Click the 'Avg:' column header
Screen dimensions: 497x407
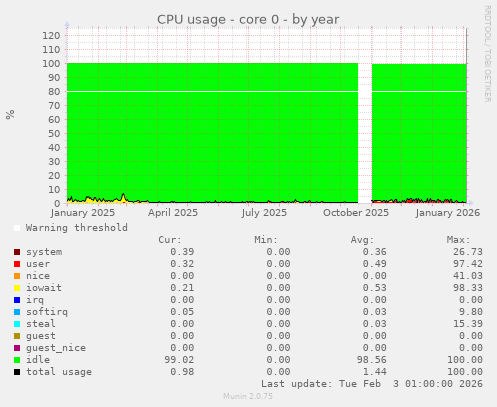pos(362,240)
